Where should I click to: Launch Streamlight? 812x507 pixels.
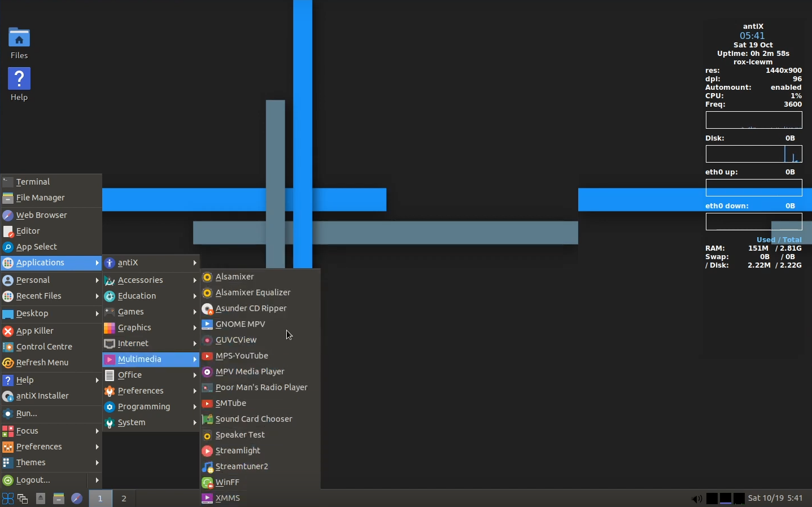tap(261, 451)
